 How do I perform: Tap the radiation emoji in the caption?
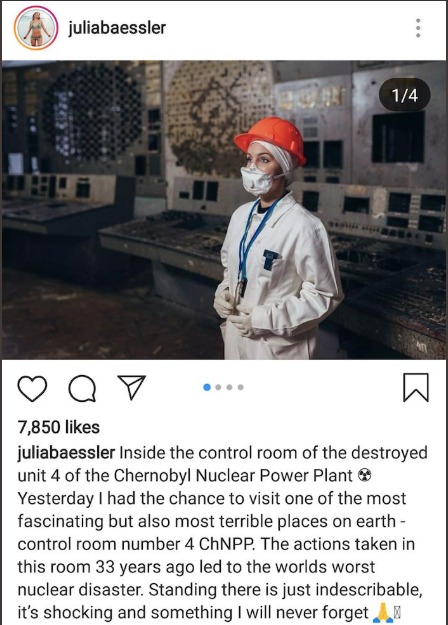364,476
